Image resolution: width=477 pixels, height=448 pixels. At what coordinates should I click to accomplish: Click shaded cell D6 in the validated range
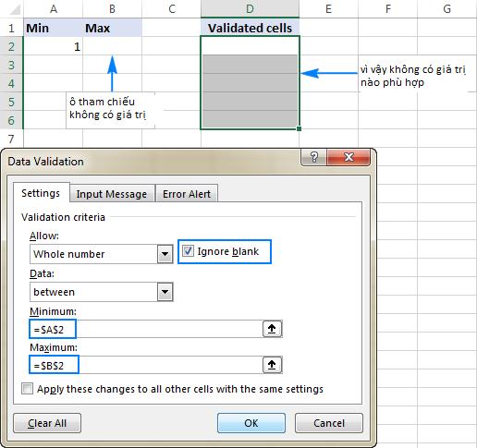pyautogui.click(x=250, y=119)
